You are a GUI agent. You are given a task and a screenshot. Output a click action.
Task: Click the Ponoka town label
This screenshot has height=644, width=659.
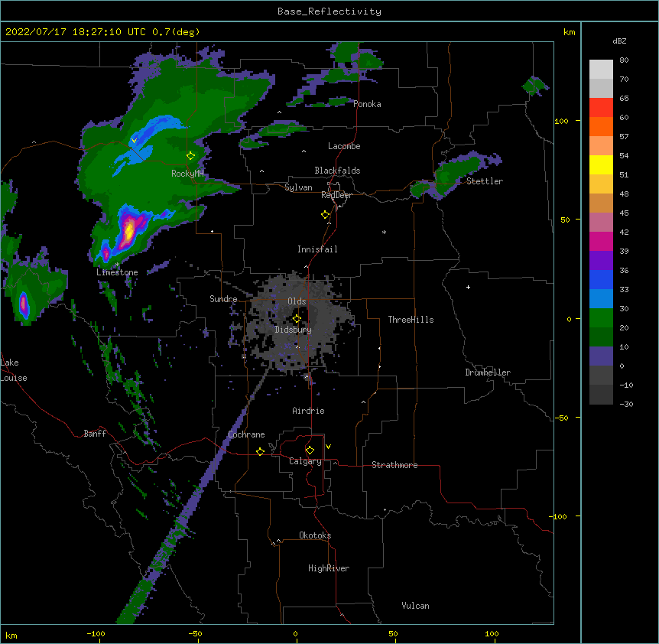pos(367,104)
